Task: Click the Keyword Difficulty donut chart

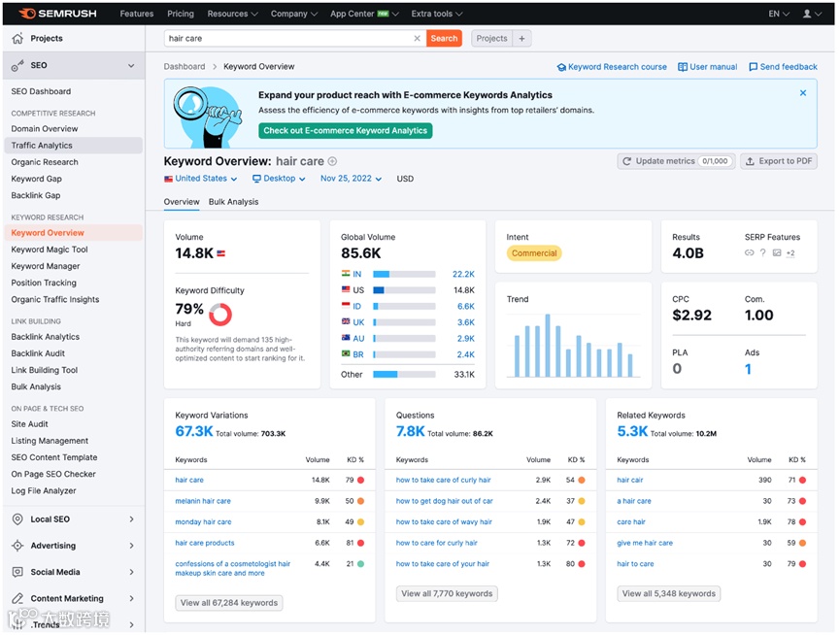Action: [x=220, y=315]
